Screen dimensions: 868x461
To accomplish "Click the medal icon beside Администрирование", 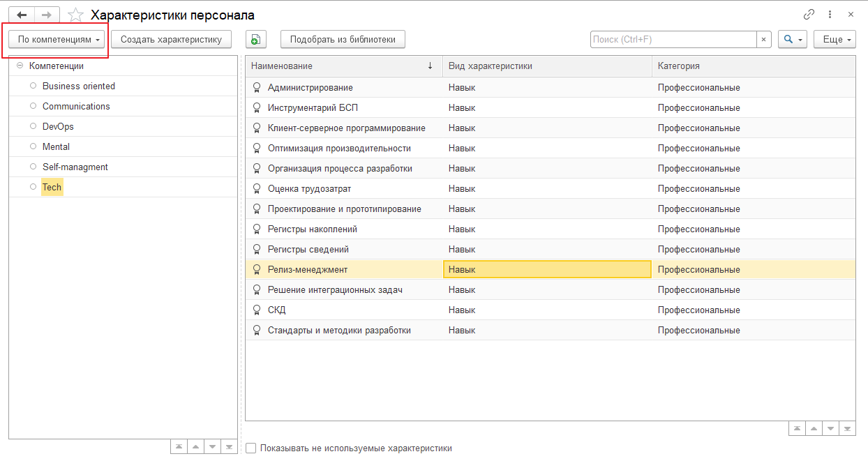I will (257, 88).
